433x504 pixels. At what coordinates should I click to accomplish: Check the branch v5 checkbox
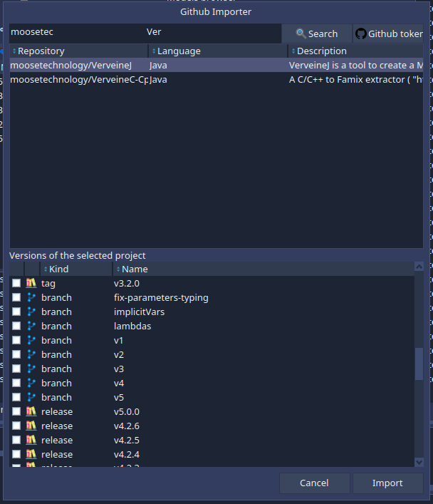pyautogui.click(x=16, y=397)
